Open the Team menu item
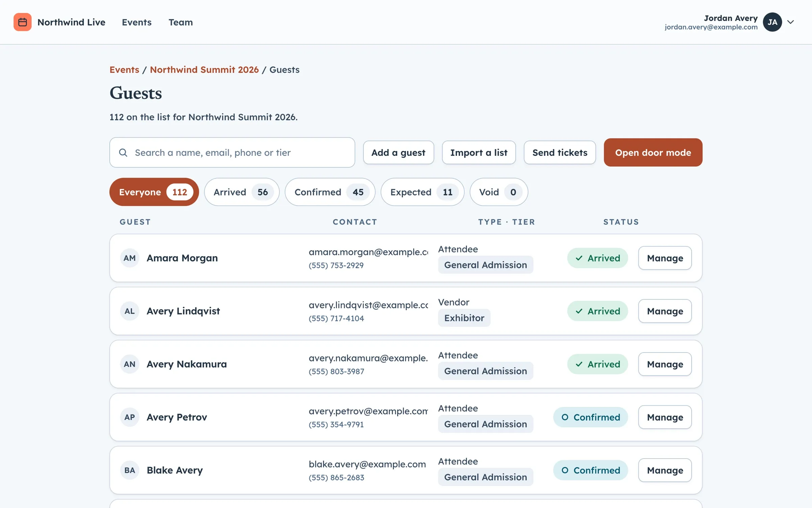This screenshot has height=508, width=812. 181,22
